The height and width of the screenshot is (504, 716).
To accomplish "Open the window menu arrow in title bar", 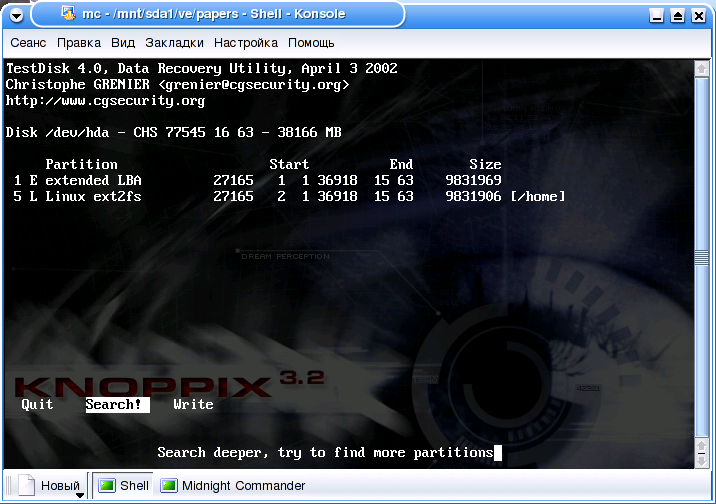I will pos(16,16).
